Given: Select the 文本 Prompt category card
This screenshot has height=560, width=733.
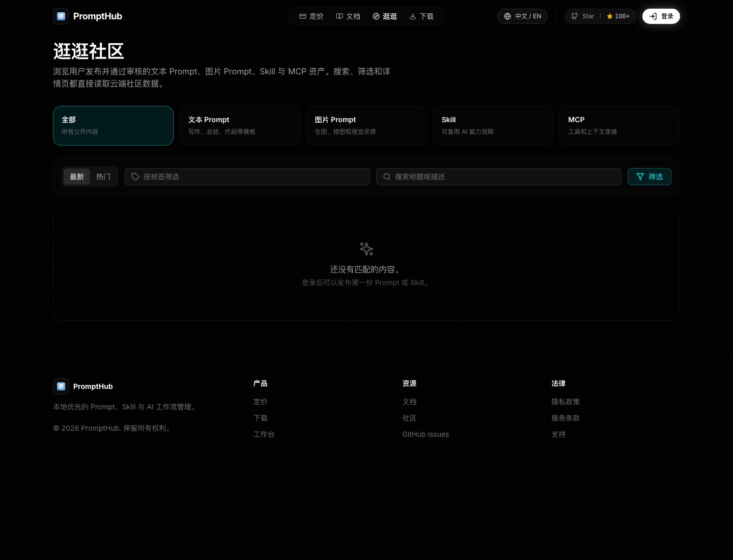Looking at the screenshot, I should [x=240, y=126].
